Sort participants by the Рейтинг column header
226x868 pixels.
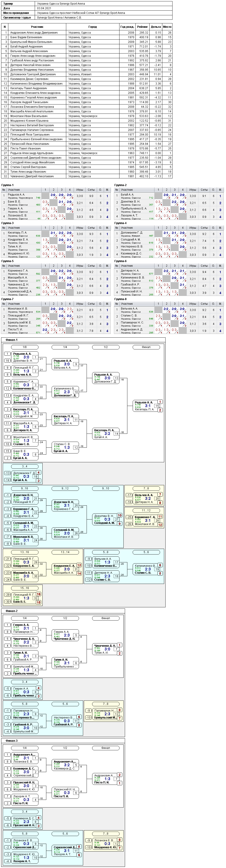point(142,27)
